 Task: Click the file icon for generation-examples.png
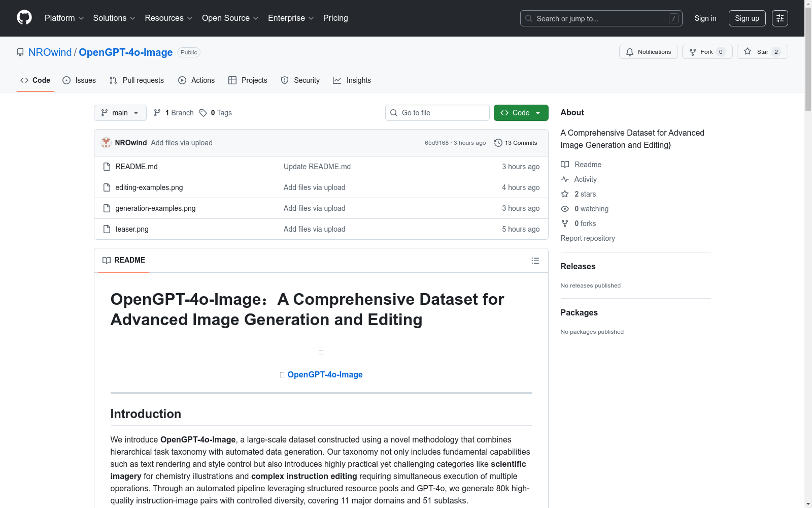pos(107,208)
